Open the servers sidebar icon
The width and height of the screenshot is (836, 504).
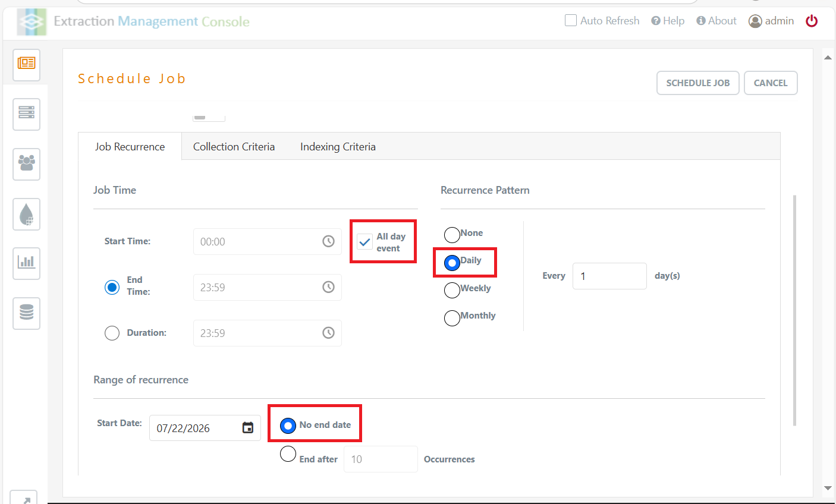[26, 114]
